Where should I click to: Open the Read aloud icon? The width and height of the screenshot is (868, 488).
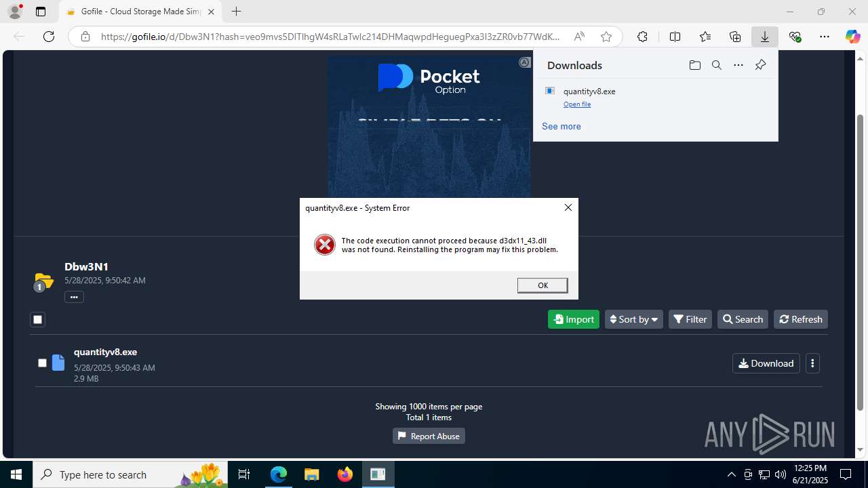pos(579,37)
